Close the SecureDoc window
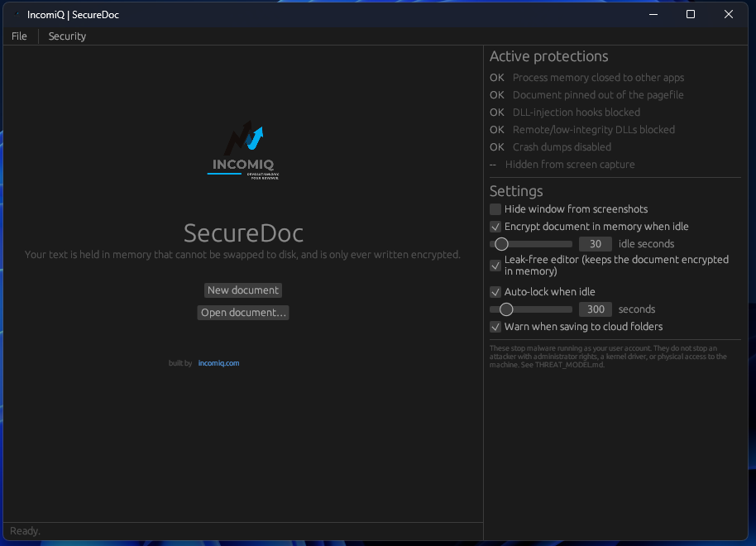This screenshot has height=546, width=756. pos(729,14)
